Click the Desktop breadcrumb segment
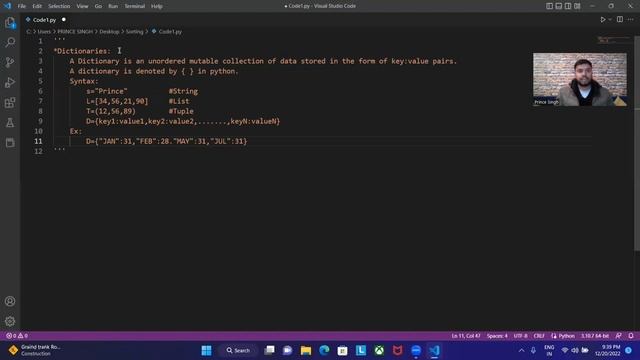 109,31
